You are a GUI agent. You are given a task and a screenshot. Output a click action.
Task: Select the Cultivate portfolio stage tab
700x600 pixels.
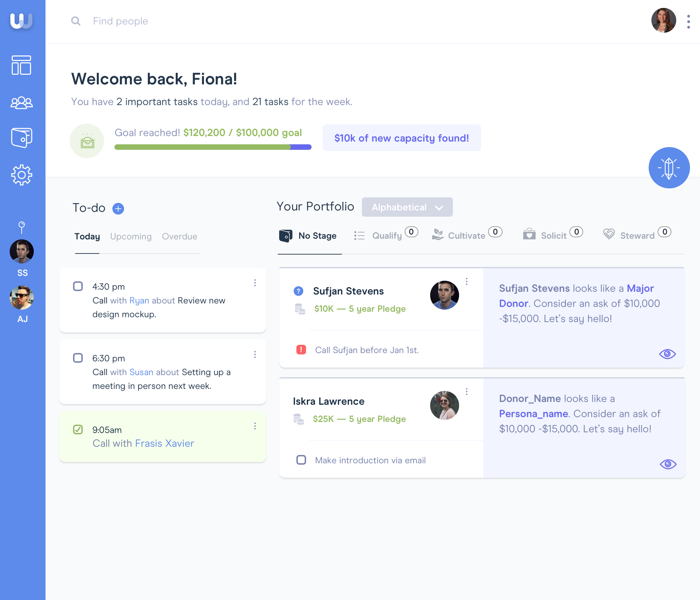466,236
